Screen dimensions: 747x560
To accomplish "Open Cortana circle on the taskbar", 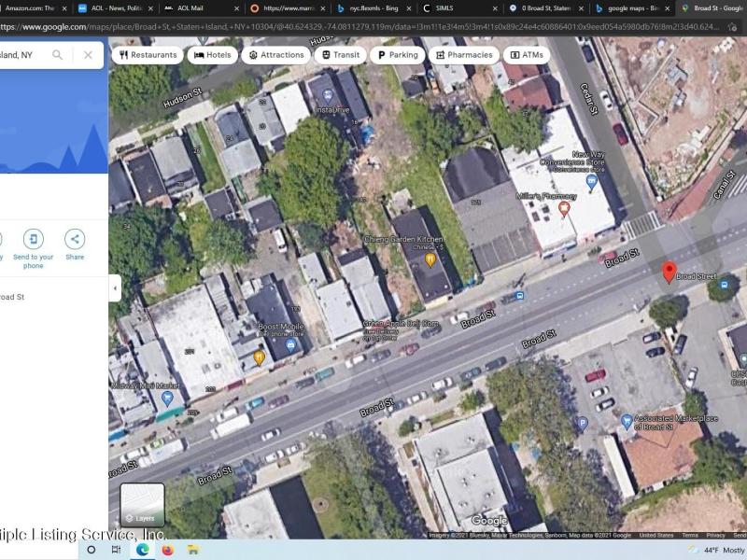I will [91, 550].
